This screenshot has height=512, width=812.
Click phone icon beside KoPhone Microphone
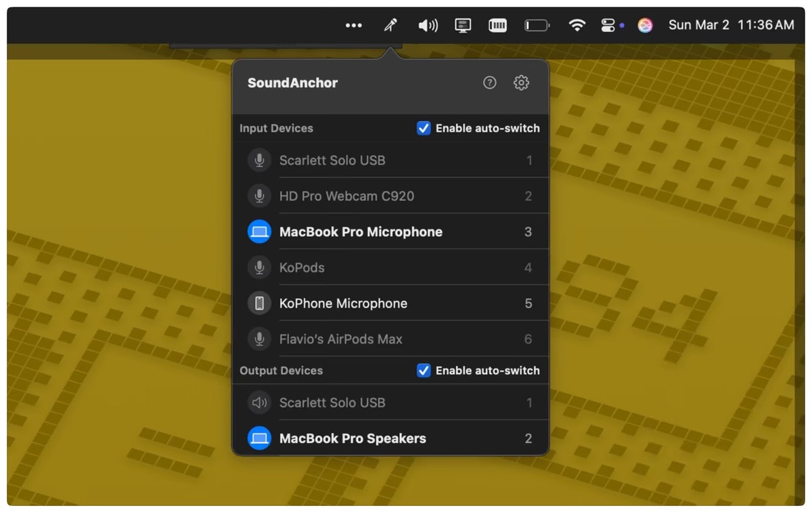coord(259,304)
